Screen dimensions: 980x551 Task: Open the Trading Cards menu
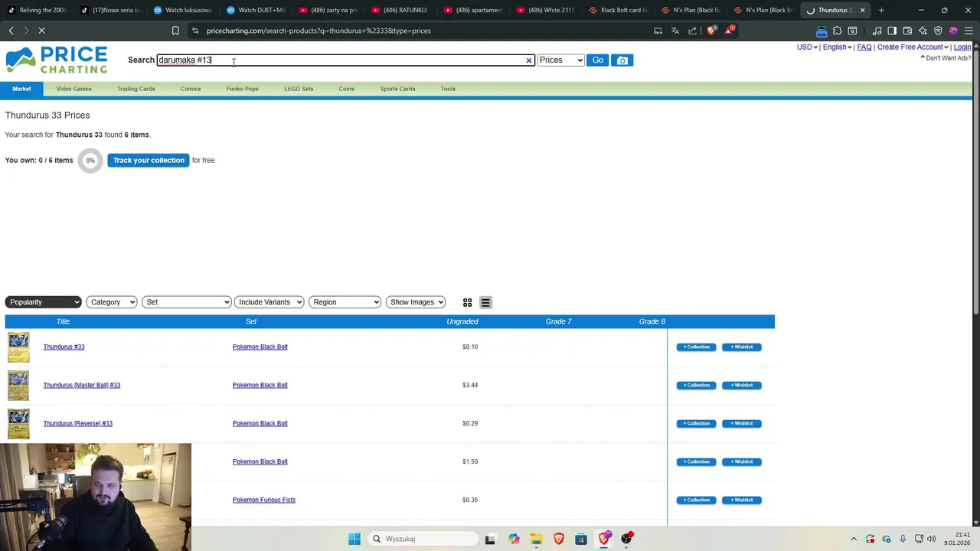point(136,89)
